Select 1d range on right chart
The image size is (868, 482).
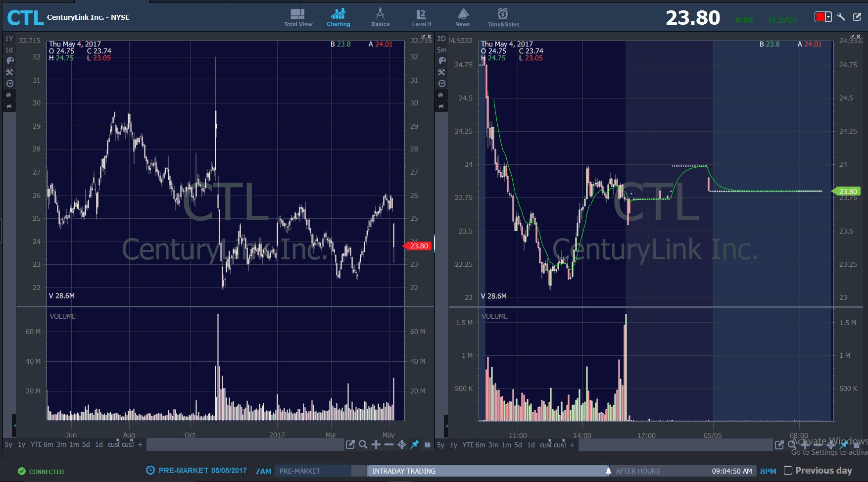(x=531, y=445)
